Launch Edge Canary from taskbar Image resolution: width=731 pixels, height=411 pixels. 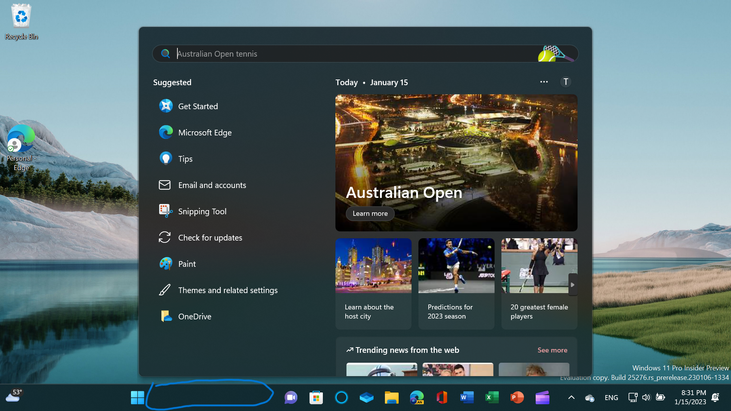pos(417,397)
